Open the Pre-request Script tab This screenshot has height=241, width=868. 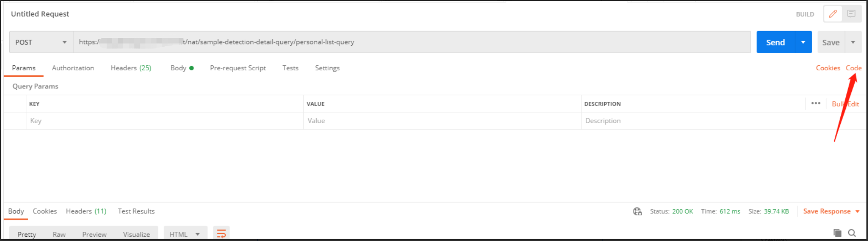238,68
